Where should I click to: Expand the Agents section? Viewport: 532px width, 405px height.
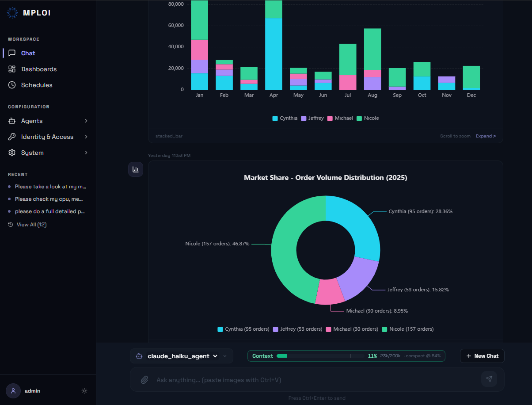pos(48,121)
